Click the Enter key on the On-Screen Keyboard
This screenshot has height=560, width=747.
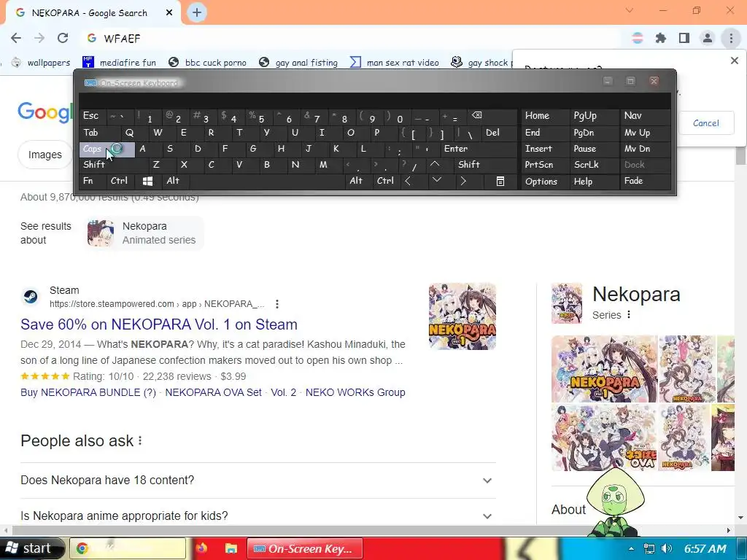479,149
